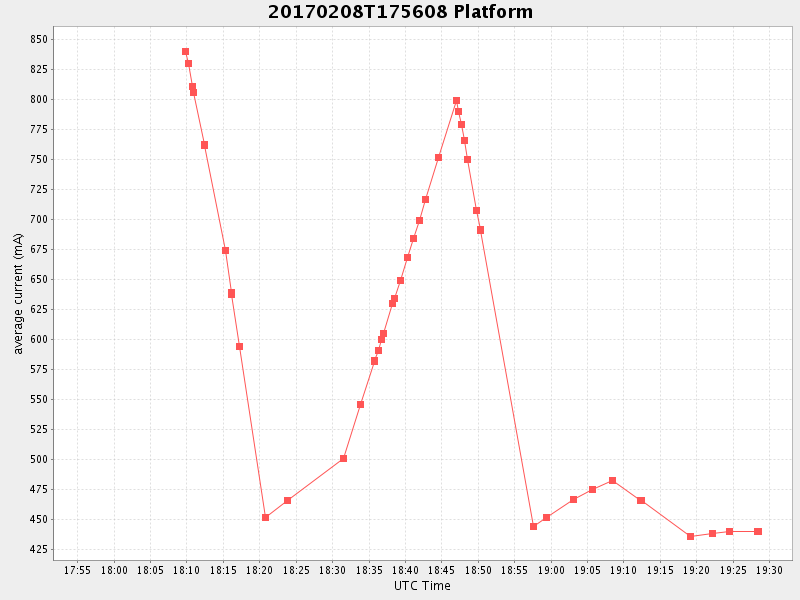Select the 546 mA data point near 18:34
The height and width of the screenshot is (600, 800).
[x=360, y=404]
